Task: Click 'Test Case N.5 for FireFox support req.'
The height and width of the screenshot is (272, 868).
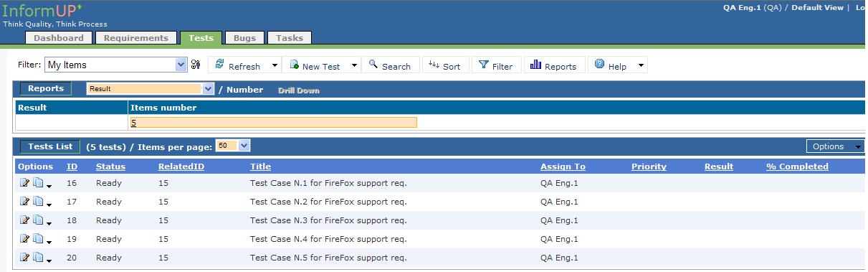Action: (x=328, y=258)
